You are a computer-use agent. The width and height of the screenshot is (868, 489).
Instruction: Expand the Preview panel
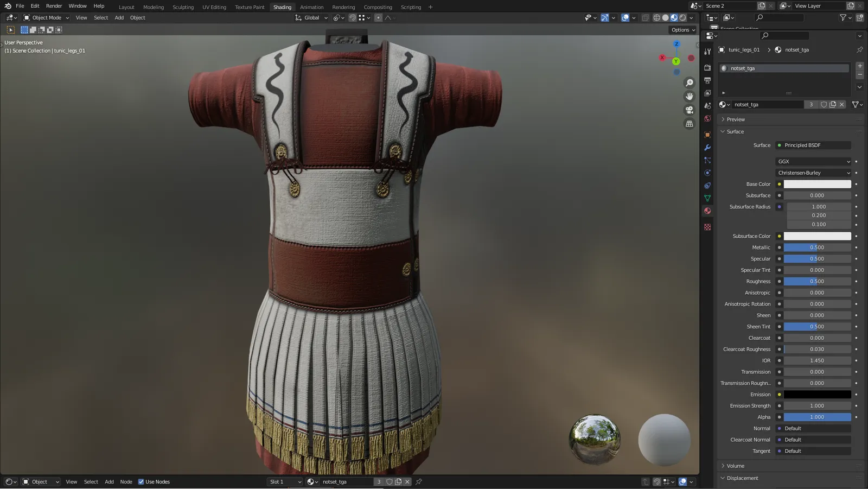[736, 119]
